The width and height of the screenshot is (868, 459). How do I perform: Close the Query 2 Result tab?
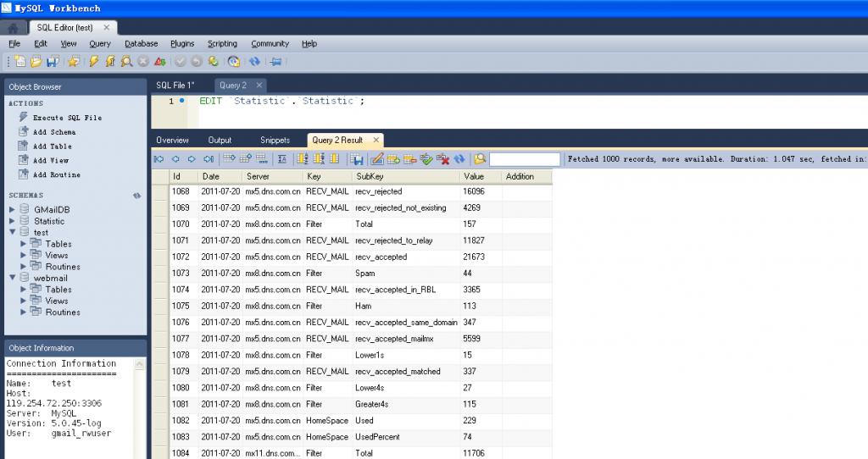[x=376, y=140]
